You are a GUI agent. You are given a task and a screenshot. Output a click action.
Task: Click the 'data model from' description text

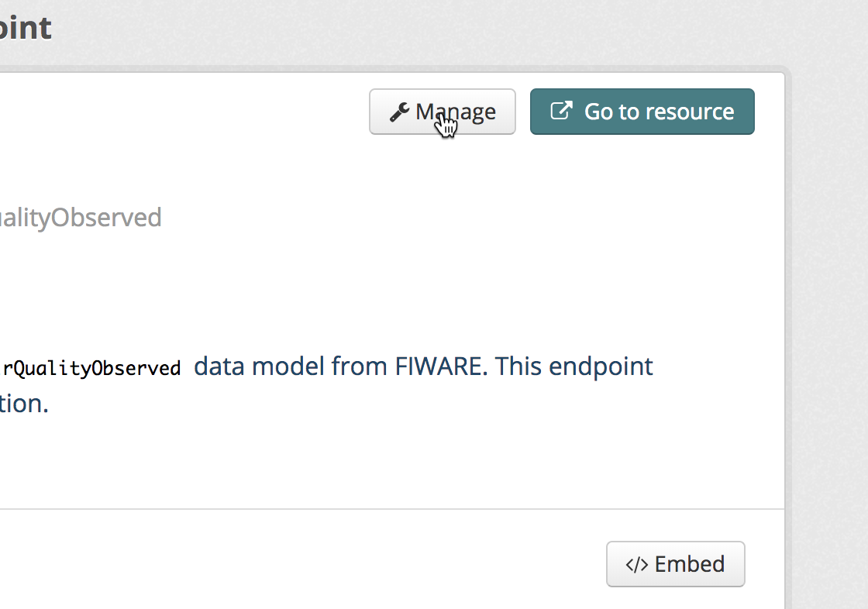[x=291, y=366]
